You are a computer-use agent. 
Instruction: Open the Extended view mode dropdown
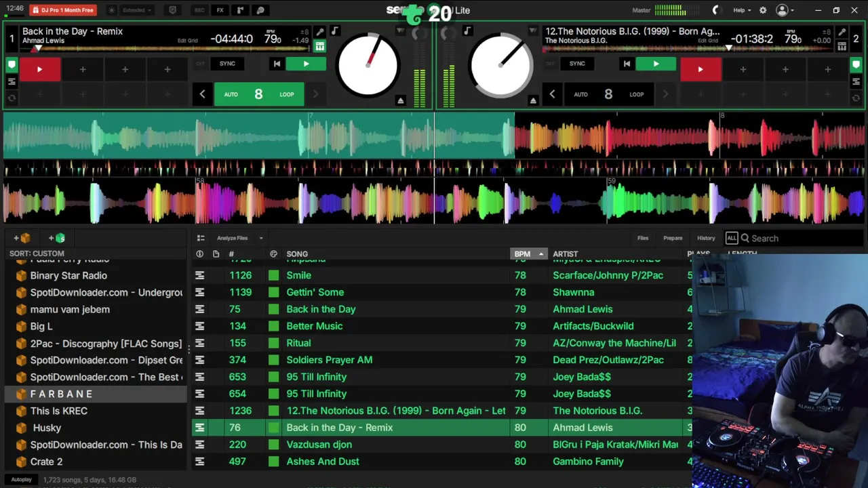pyautogui.click(x=138, y=10)
